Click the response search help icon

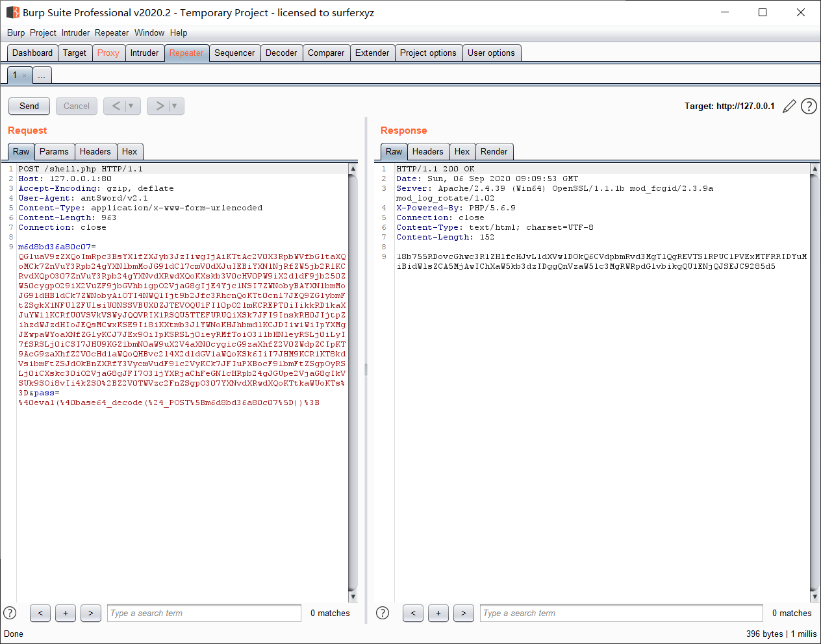tap(383, 613)
